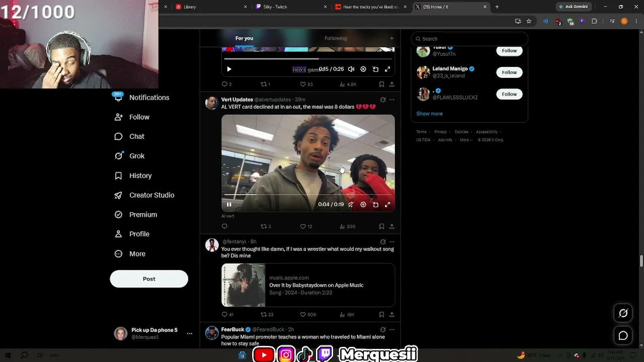Open picture-in-picture for Vert Updates video
The height and width of the screenshot is (362, 644).
pos(375,205)
